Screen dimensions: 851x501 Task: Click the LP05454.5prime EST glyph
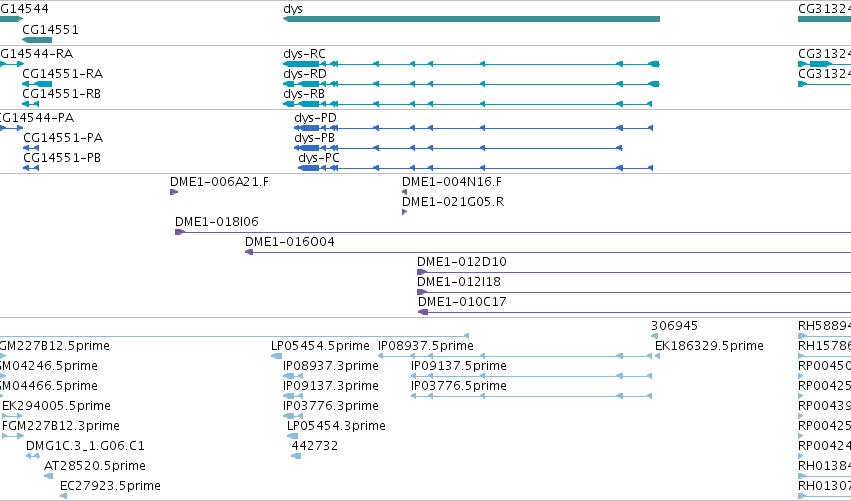coord(277,356)
